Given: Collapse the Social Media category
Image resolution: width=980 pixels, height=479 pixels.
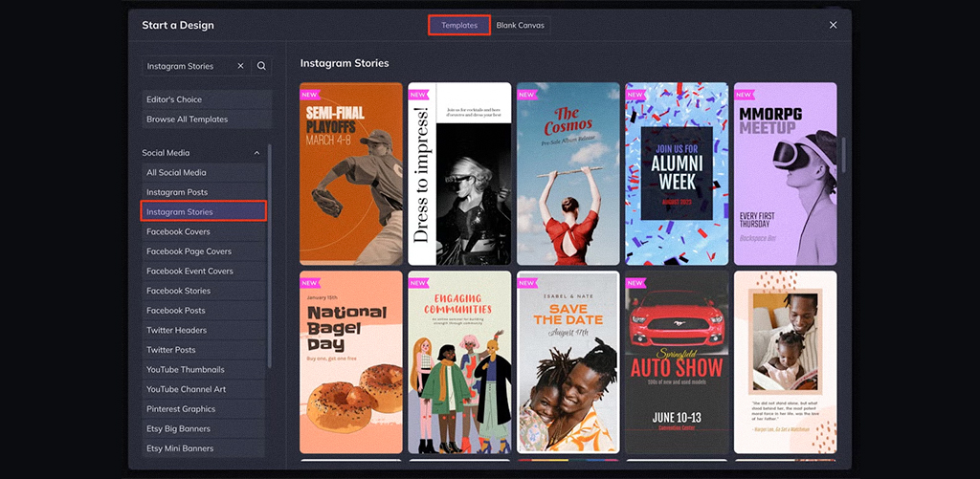Looking at the screenshot, I should coord(256,153).
